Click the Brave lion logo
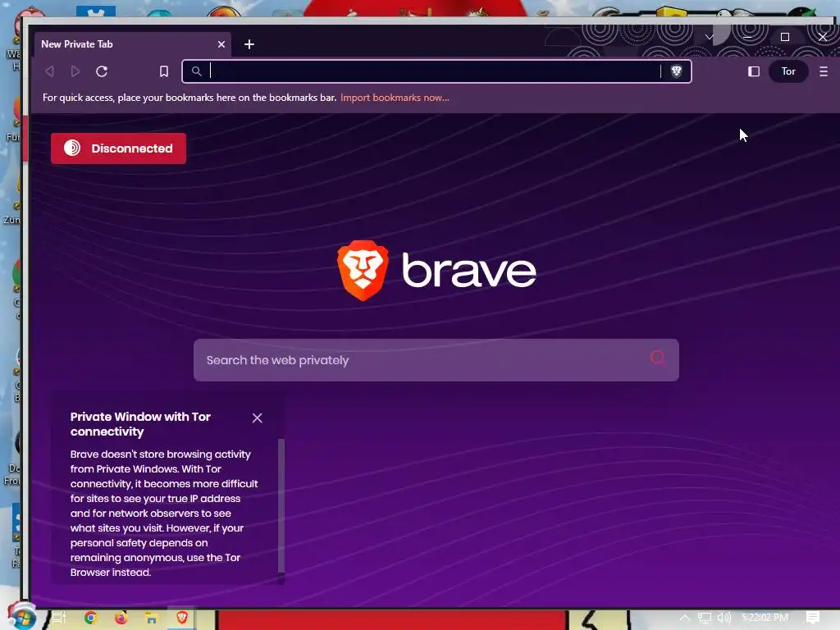 pos(363,271)
